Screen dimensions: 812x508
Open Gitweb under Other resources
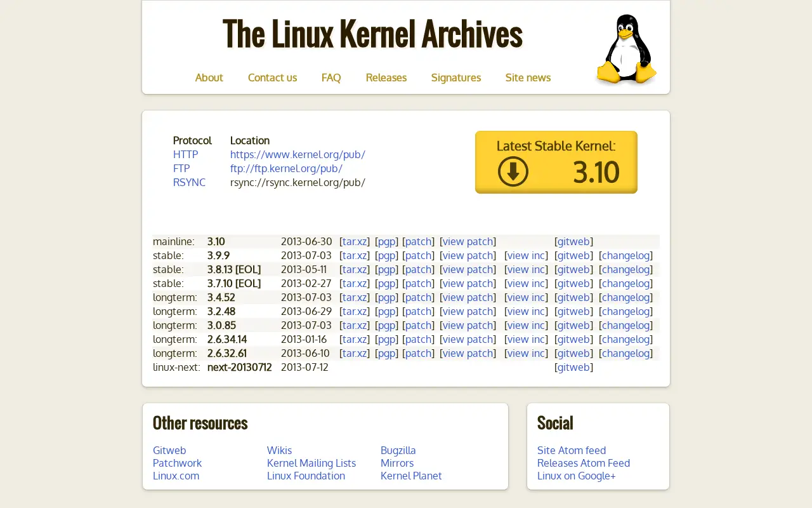[x=169, y=450]
